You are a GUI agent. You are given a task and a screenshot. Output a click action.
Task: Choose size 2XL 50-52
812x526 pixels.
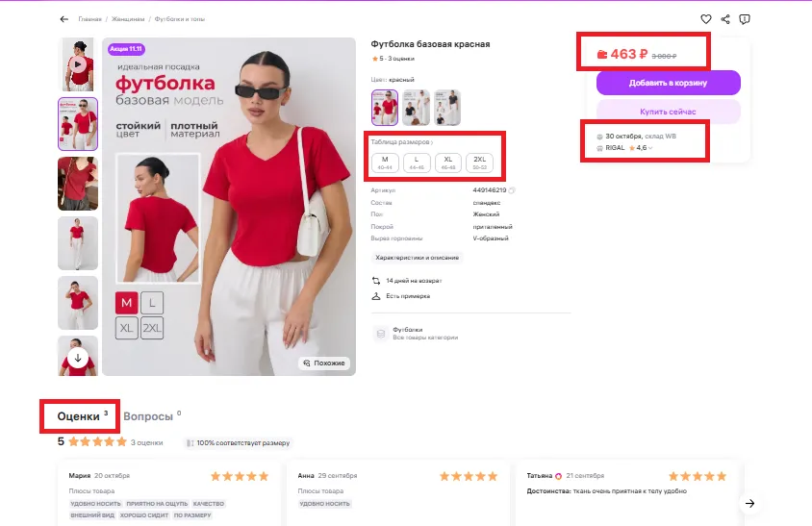coord(480,163)
